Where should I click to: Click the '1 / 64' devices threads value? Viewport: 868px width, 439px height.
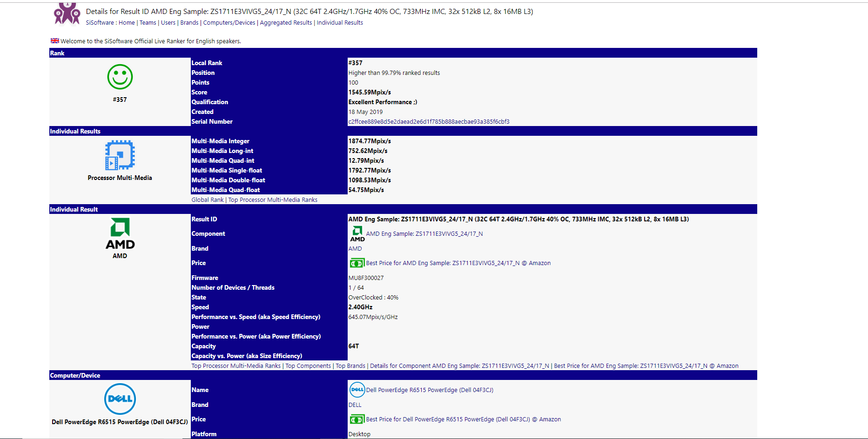pos(357,288)
